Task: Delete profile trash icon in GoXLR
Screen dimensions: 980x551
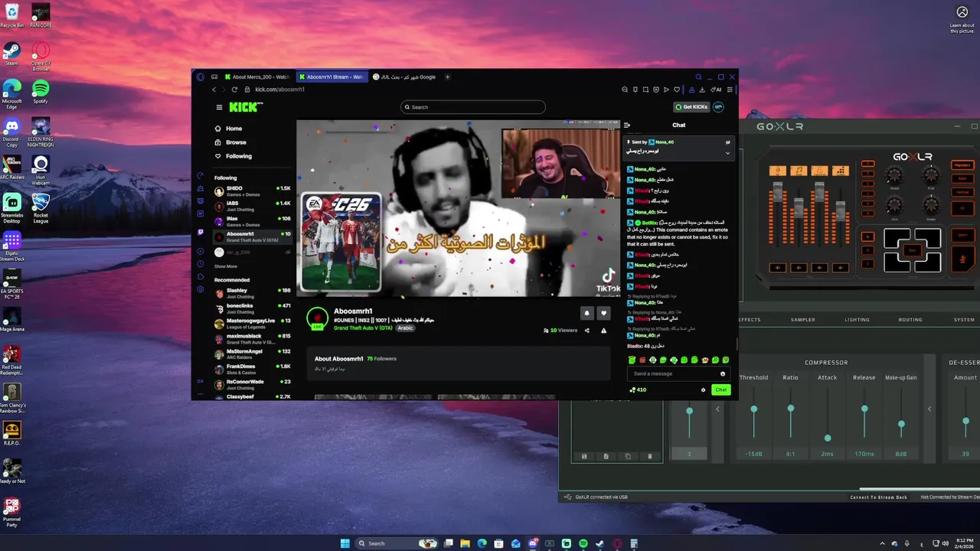Action: click(x=650, y=456)
